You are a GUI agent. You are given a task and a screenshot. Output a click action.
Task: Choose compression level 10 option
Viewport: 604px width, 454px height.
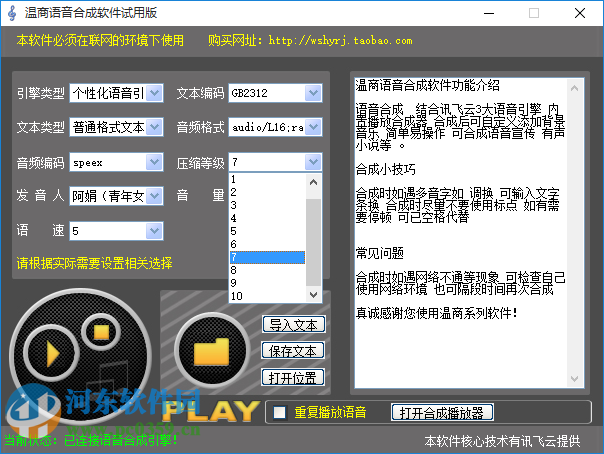point(267,296)
